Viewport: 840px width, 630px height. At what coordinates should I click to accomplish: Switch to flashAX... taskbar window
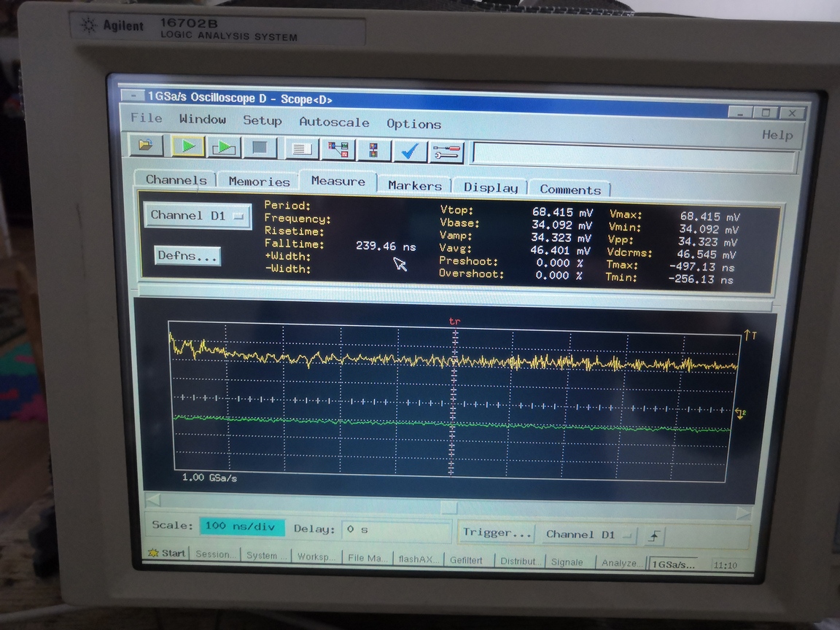click(419, 559)
